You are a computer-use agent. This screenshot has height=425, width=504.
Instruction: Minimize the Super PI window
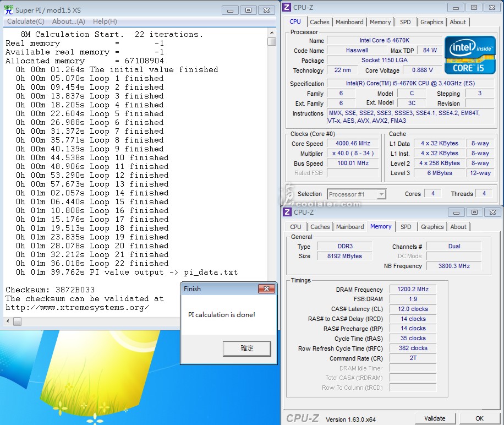(230, 10)
